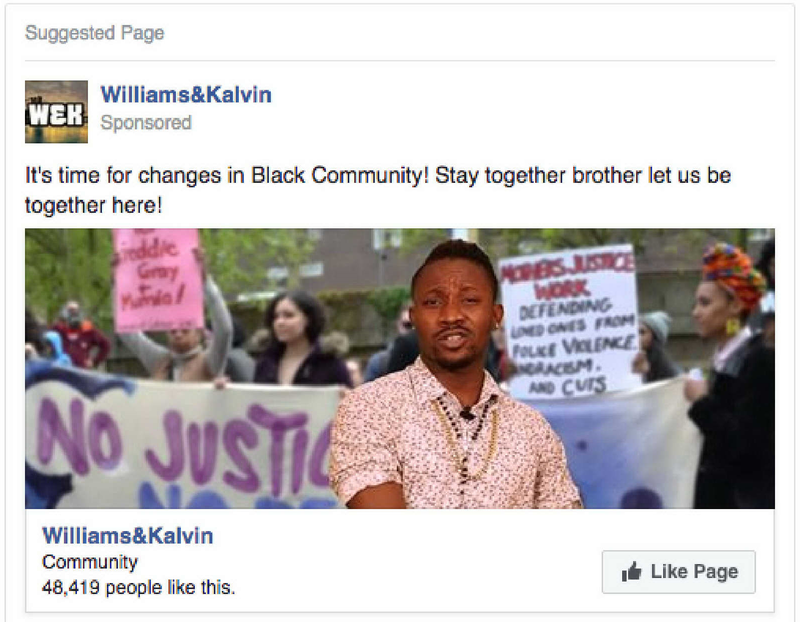Click the Sponsored label under page name
The width and height of the screenshot is (800, 622).
pyautogui.click(x=146, y=122)
